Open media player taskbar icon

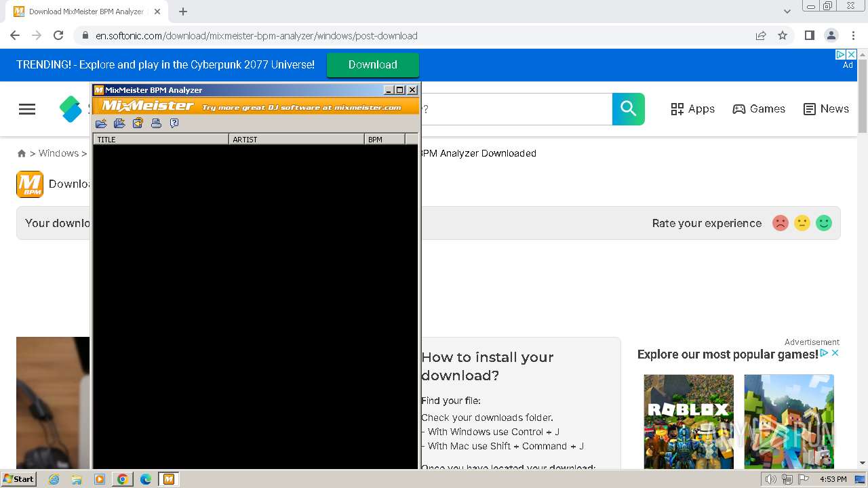pos(100,479)
